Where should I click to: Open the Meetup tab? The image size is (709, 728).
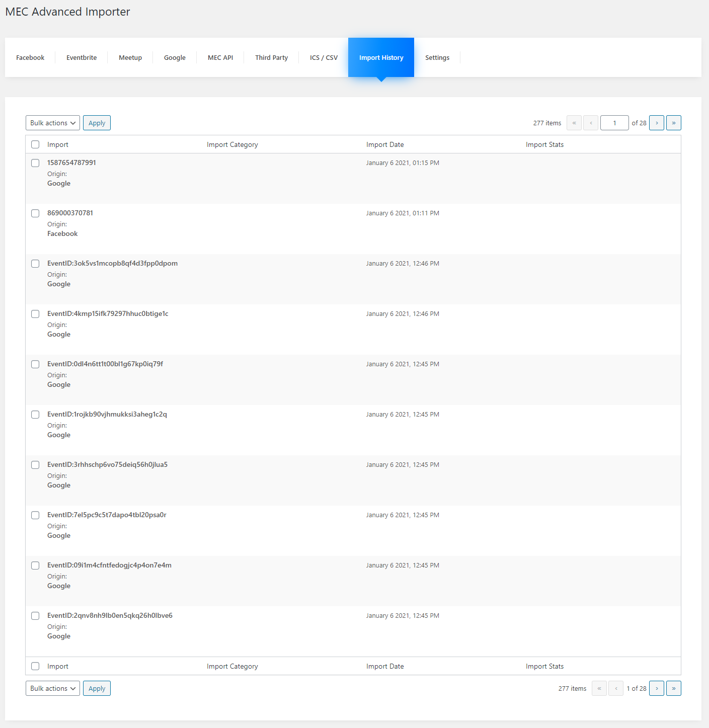[130, 57]
